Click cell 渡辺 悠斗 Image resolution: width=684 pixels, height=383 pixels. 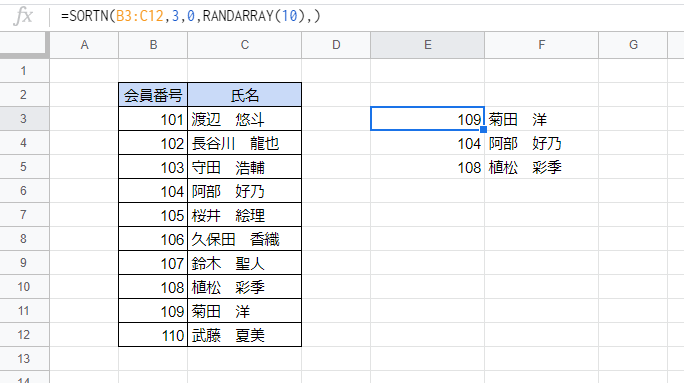coord(245,119)
